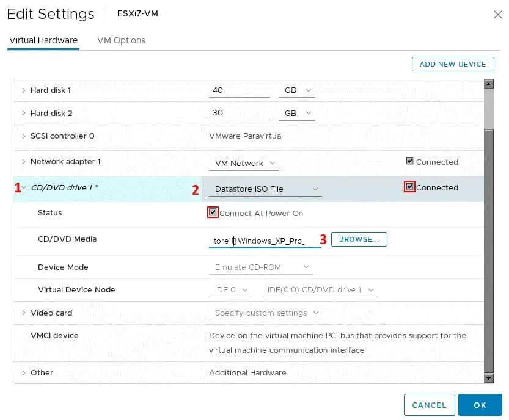This screenshot has width=509, height=420.
Task: Expand the SCSI controller 0 row
Action: (24, 136)
